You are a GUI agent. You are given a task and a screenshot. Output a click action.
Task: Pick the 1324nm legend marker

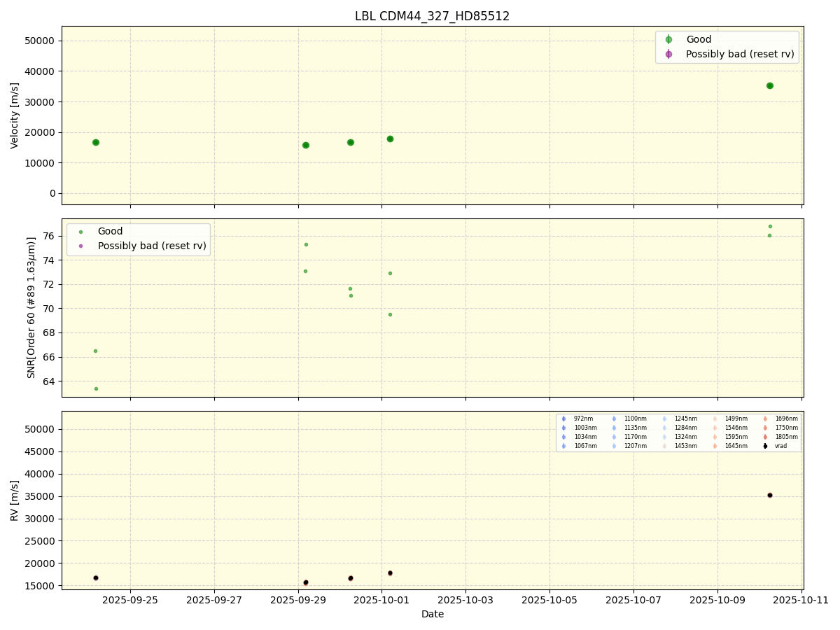click(x=664, y=437)
